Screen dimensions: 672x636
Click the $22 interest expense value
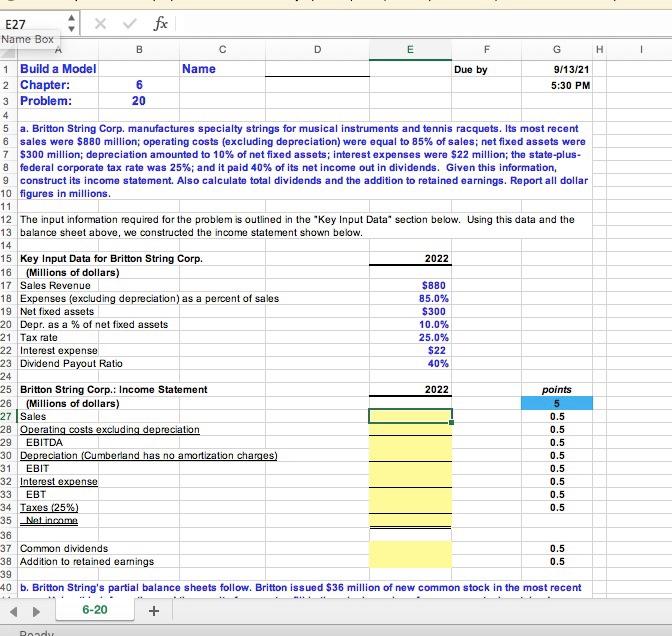pos(437,351)
